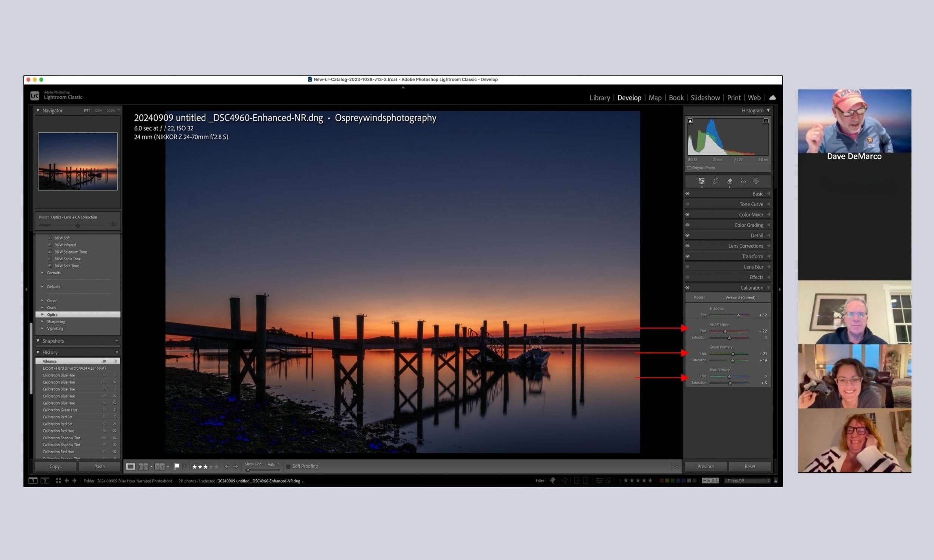Click the adjustment sliders edit icon

[702, 181]
